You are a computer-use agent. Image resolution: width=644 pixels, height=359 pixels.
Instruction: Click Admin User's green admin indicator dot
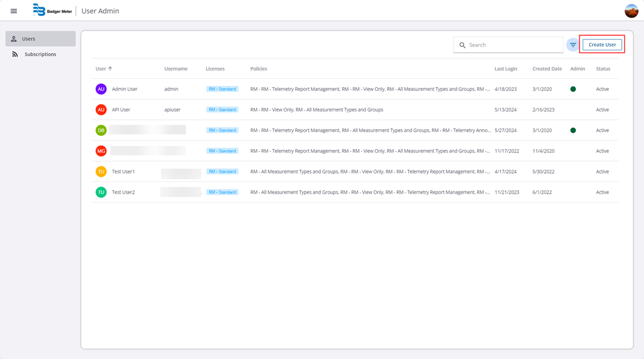click(573, 89)
